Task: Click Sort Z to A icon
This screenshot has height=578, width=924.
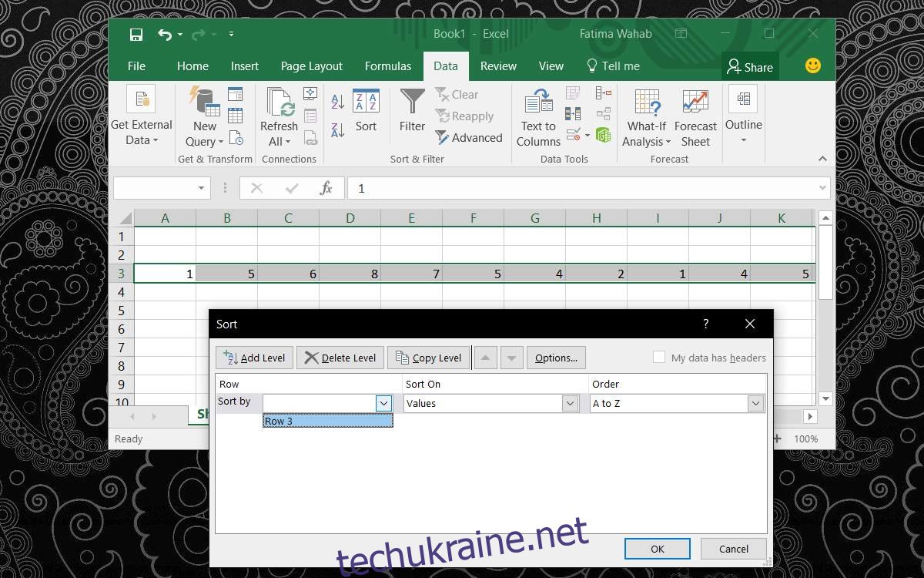Action: click(x=337, y=130)
